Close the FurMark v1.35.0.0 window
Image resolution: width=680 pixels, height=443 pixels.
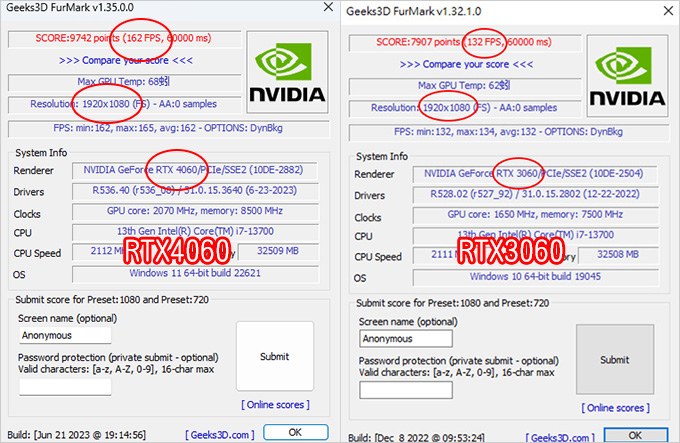coord(328,7)
